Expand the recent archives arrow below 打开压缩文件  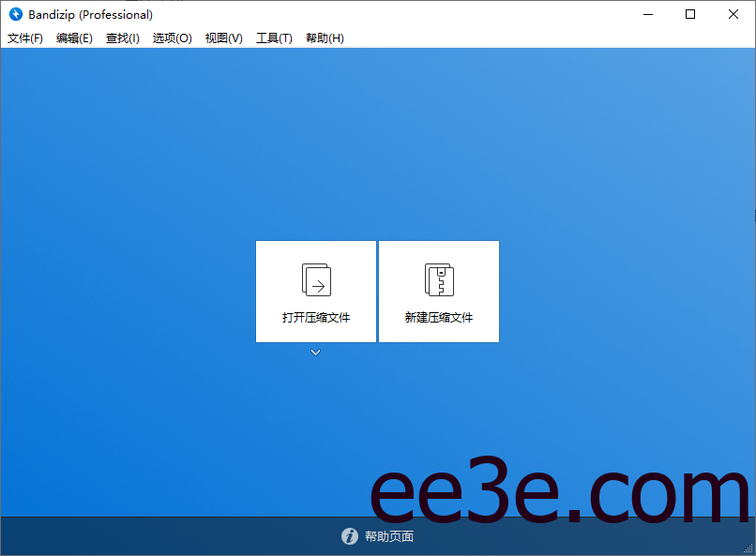(315, 353)
